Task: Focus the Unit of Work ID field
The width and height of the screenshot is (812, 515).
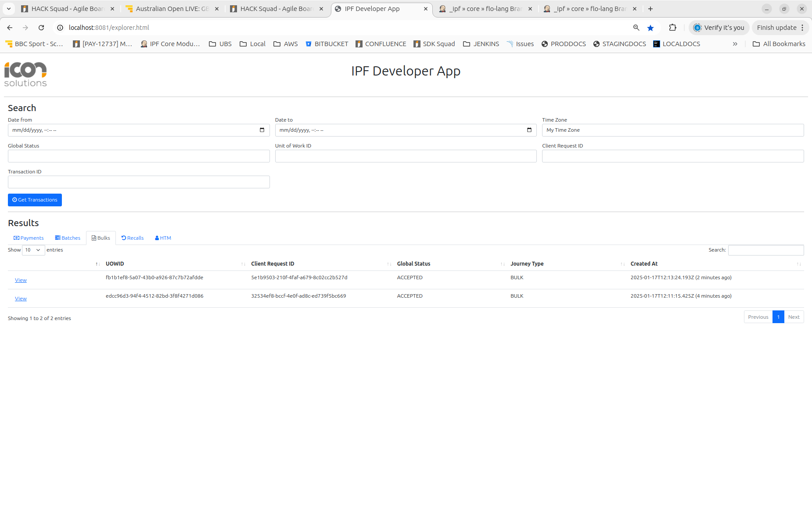Action: [x=406, y=156]
